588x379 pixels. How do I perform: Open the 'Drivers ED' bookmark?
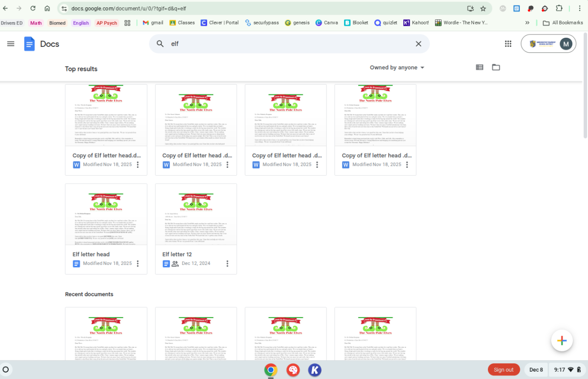[x=12, y=23]
